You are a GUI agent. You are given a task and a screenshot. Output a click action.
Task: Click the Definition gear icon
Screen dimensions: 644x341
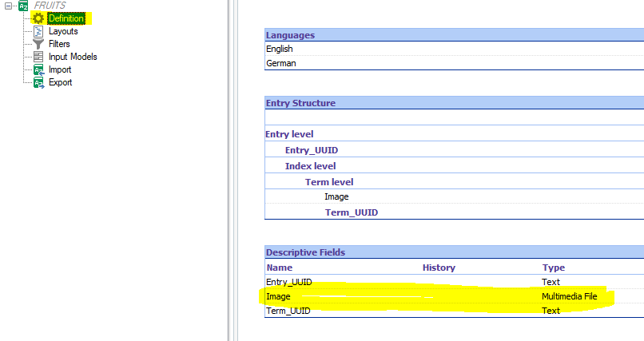tap(38, 18)
